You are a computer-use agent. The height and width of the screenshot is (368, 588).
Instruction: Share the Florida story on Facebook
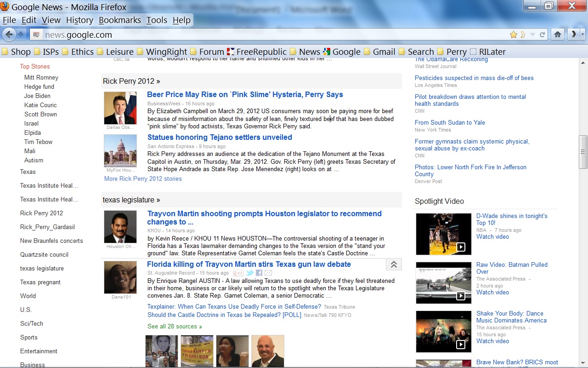259,273
